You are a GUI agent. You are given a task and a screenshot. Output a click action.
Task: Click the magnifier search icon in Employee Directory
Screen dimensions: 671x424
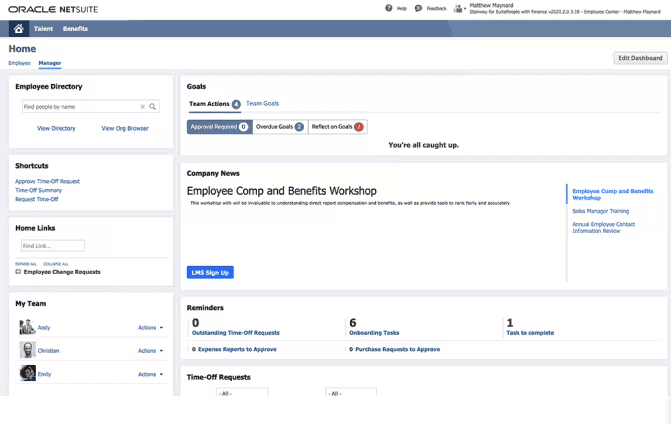(x=153, y=106)
